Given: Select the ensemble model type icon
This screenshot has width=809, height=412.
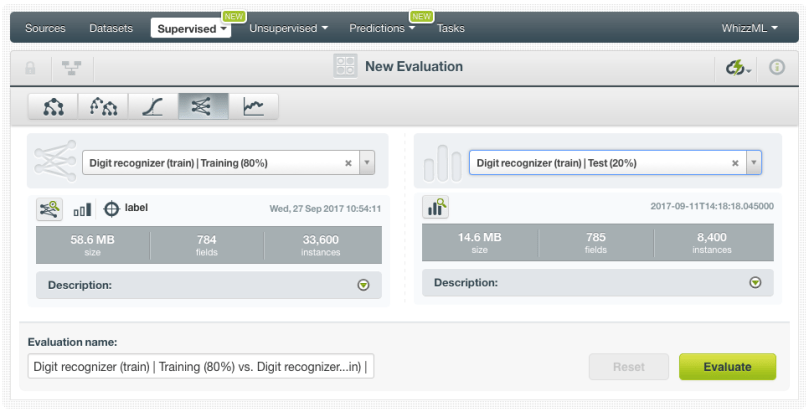Looking at the screenshot, I should 103,106.
